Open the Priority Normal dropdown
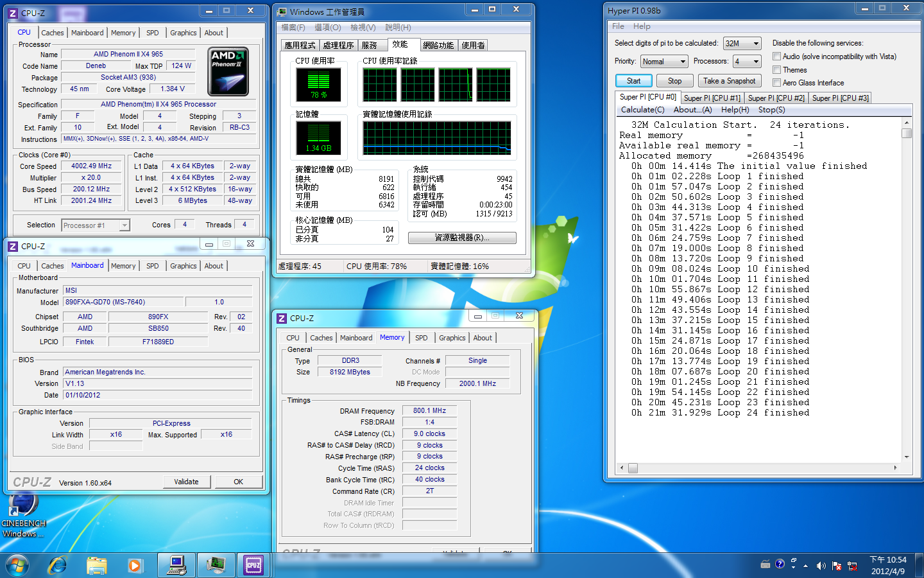 [x=664, y=62]
